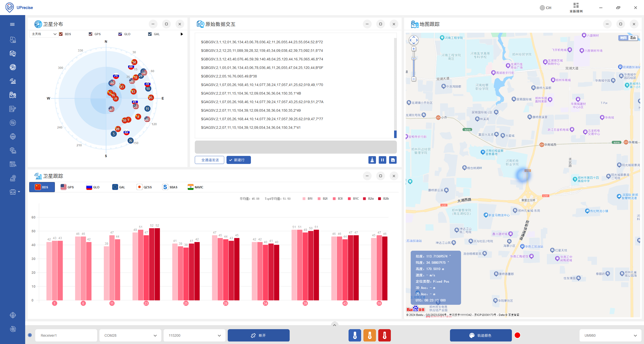Save raw data with disk icon
644x344 pixels.
pos(393,160)
